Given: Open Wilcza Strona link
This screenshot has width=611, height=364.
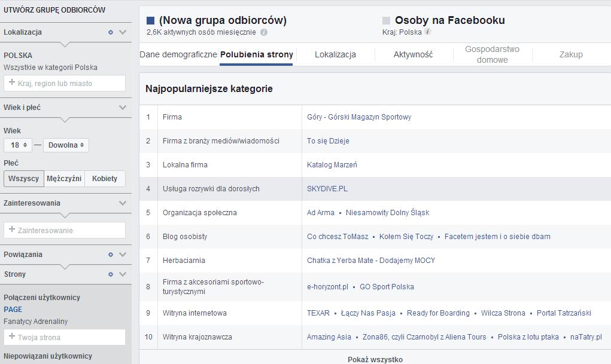Looking at the screenshot, I should [x=503, y=313].
